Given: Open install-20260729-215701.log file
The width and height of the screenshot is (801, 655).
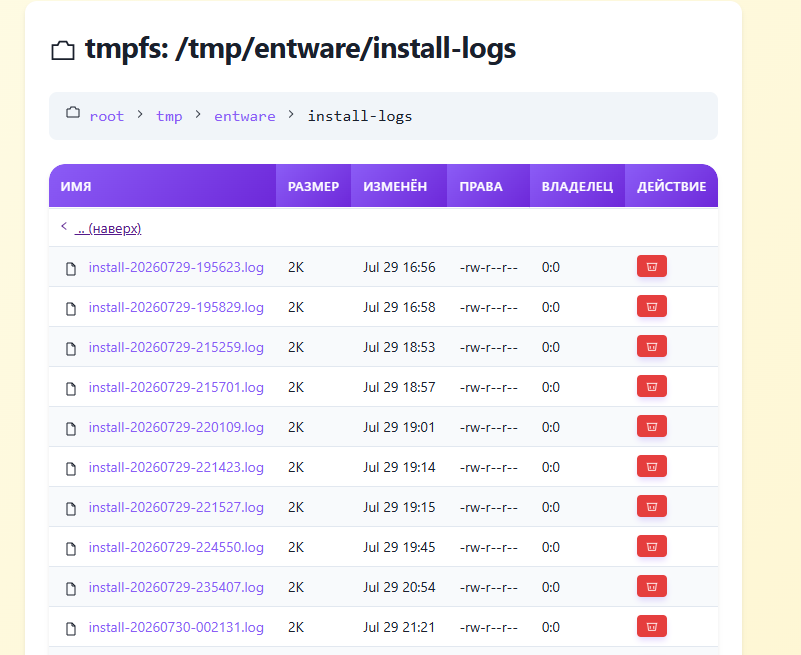Looking at the screenshot, I should [176, 387].
